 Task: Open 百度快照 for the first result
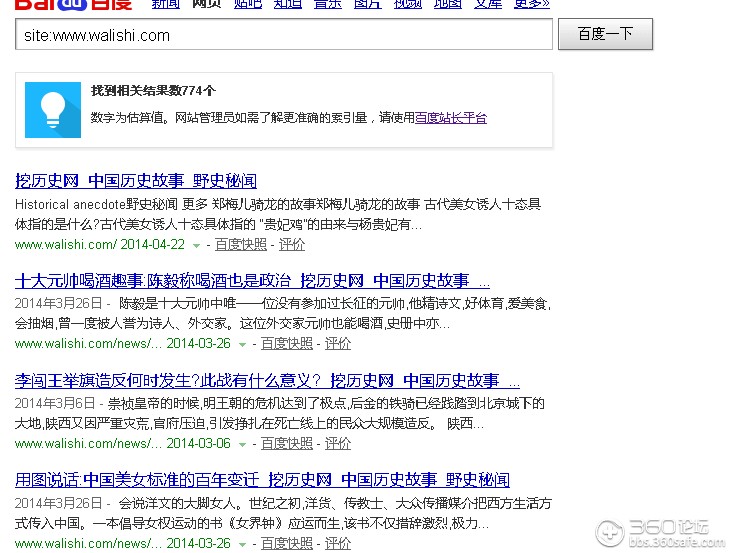(x=241, y=244)
